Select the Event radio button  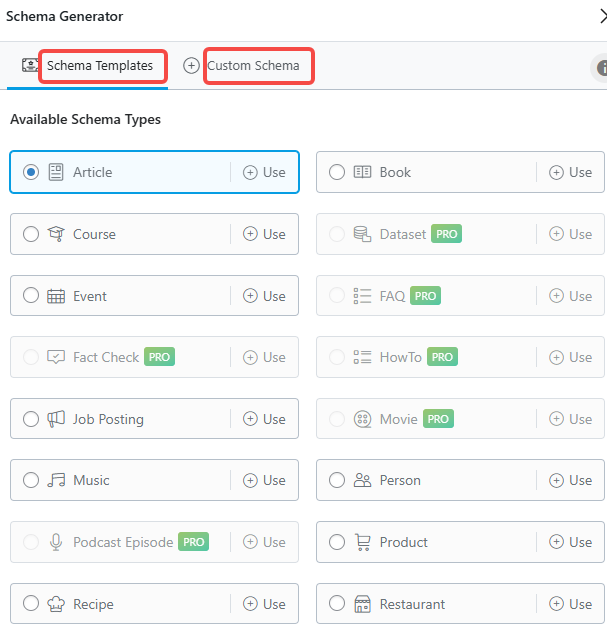click(x=31, y=295)
